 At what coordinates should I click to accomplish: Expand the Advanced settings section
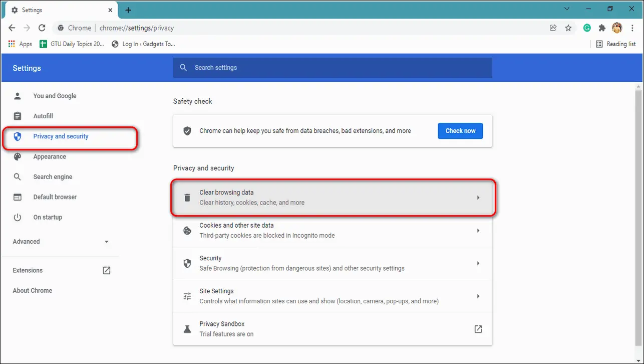point(61,241)
